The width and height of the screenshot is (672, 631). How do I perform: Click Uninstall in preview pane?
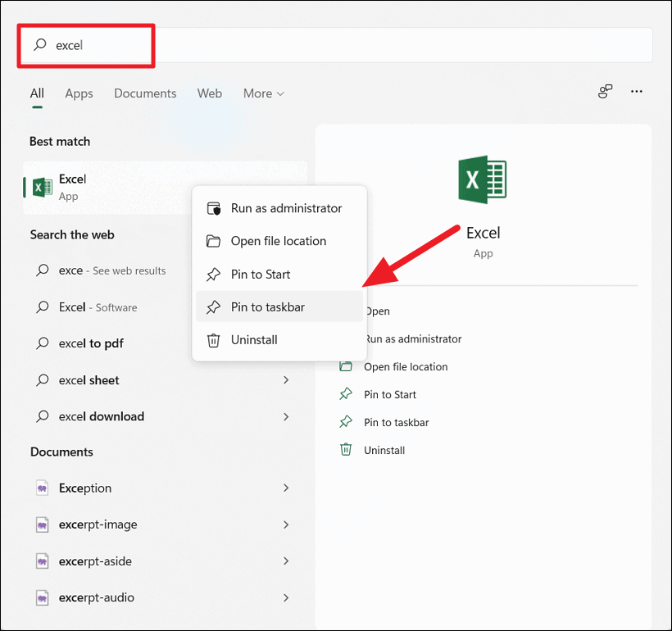[x=384, y=451]
